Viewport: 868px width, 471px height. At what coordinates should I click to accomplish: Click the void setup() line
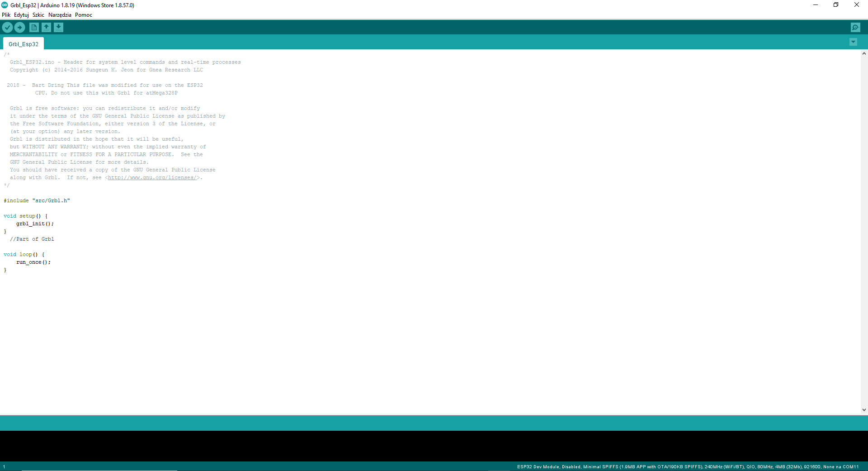coord(25,216)
